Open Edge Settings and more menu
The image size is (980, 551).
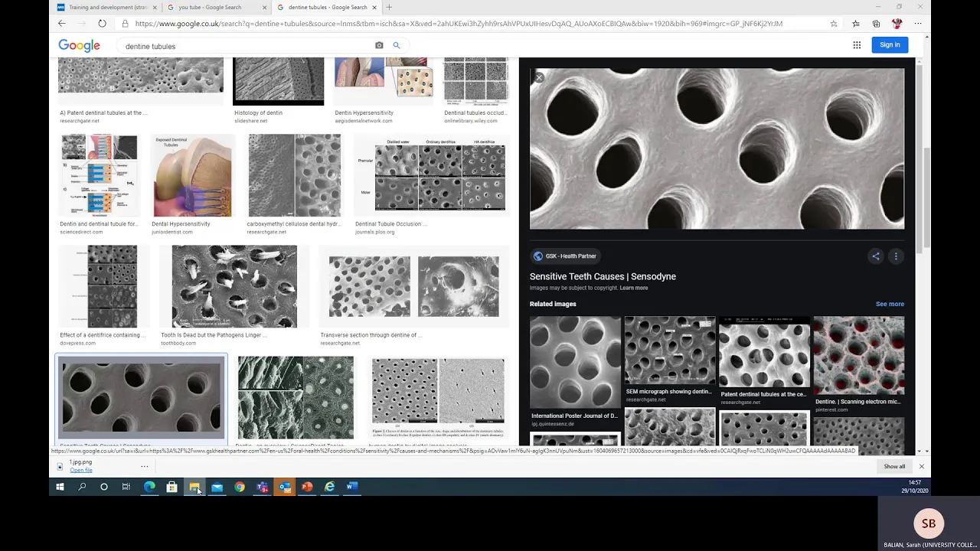point(918,24)
